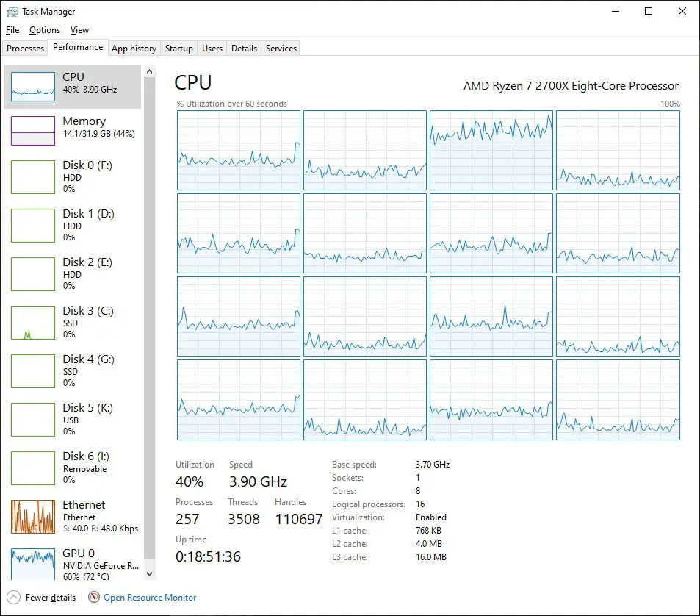Image resolution: width=700 pixels, height=616 pixels.
Task: Switch to the Processes tab
Action: (x=25, y=49)
